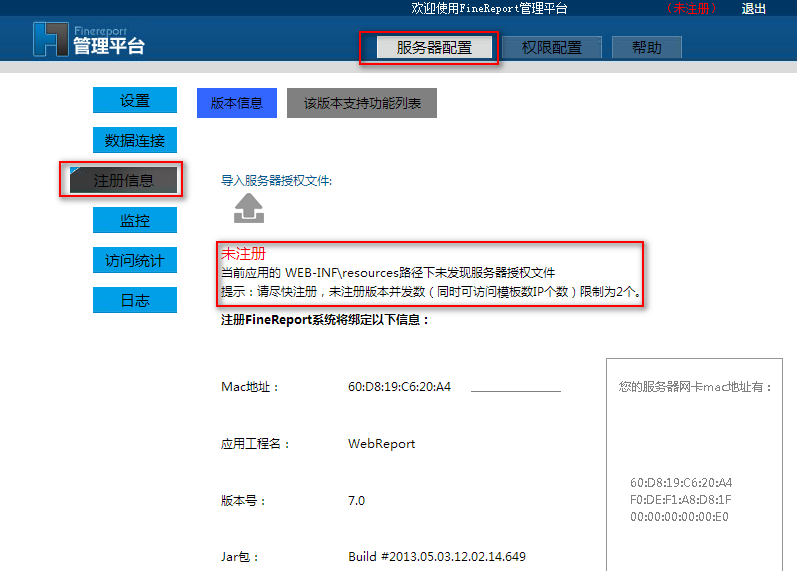Select 注册信息 in the sidebar
This screenshot has height=571, width=797.
pyautogui.click(x=124, y=180)
